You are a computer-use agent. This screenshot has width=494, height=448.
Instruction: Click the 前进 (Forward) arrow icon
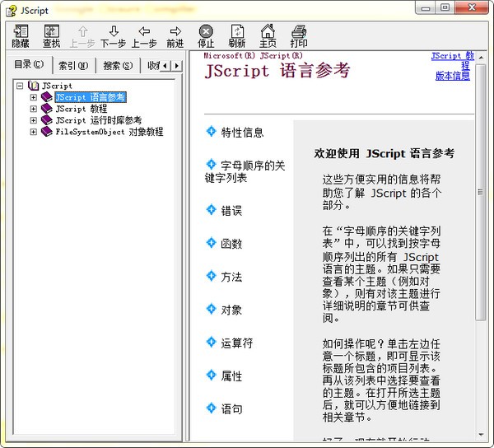click(x=175, y=31)
